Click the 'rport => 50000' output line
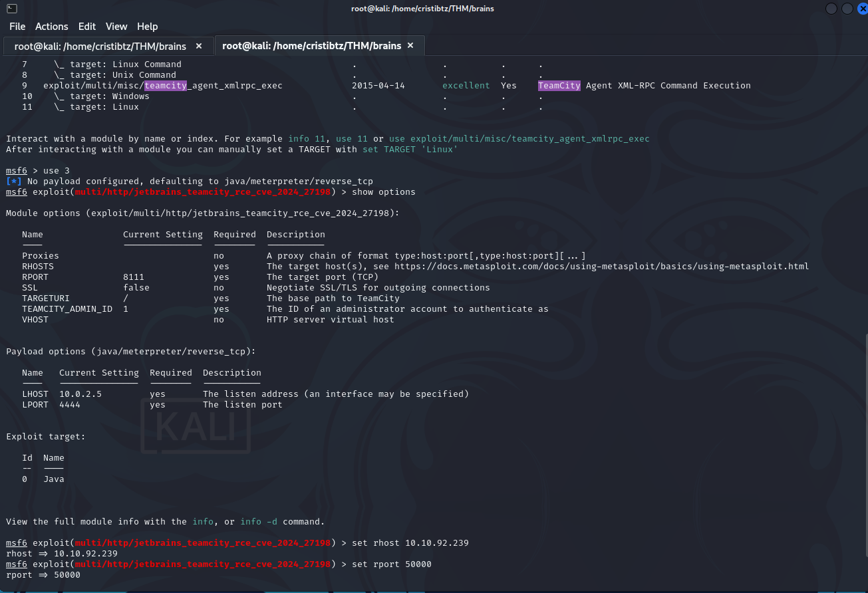 click(x=43, y=575)
